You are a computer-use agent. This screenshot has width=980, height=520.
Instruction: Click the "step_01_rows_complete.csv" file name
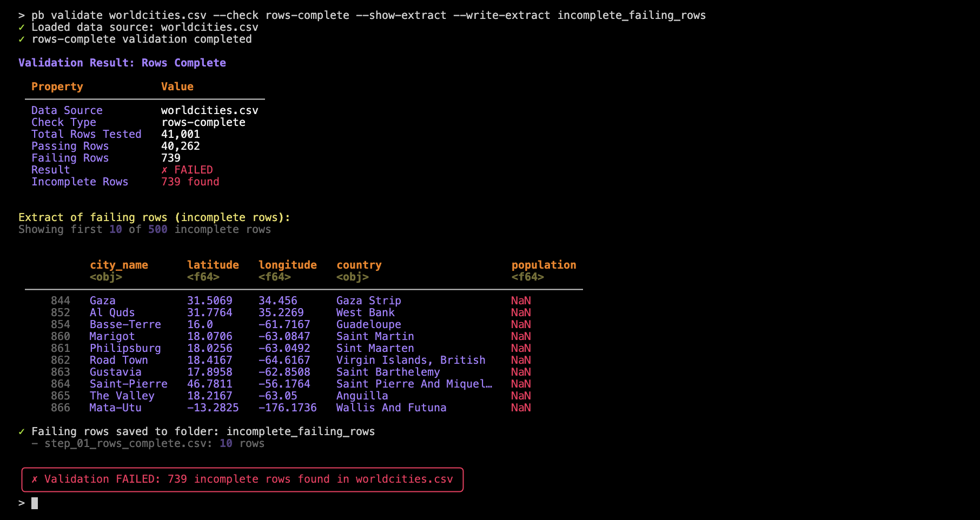(125, 444)
